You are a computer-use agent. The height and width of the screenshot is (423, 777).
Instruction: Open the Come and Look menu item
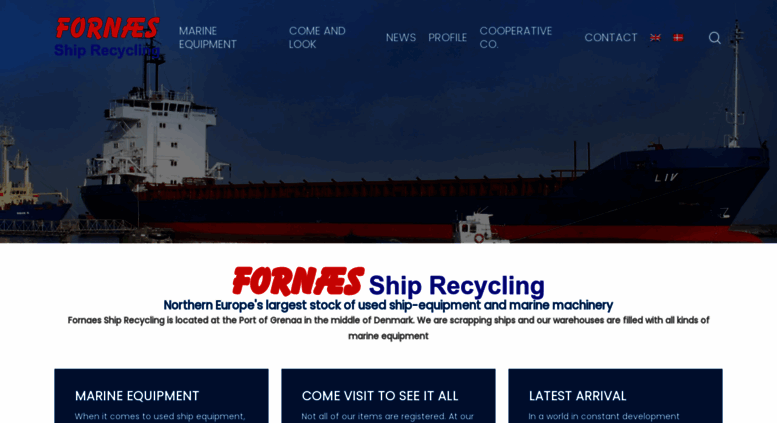[x=317, y=38]
